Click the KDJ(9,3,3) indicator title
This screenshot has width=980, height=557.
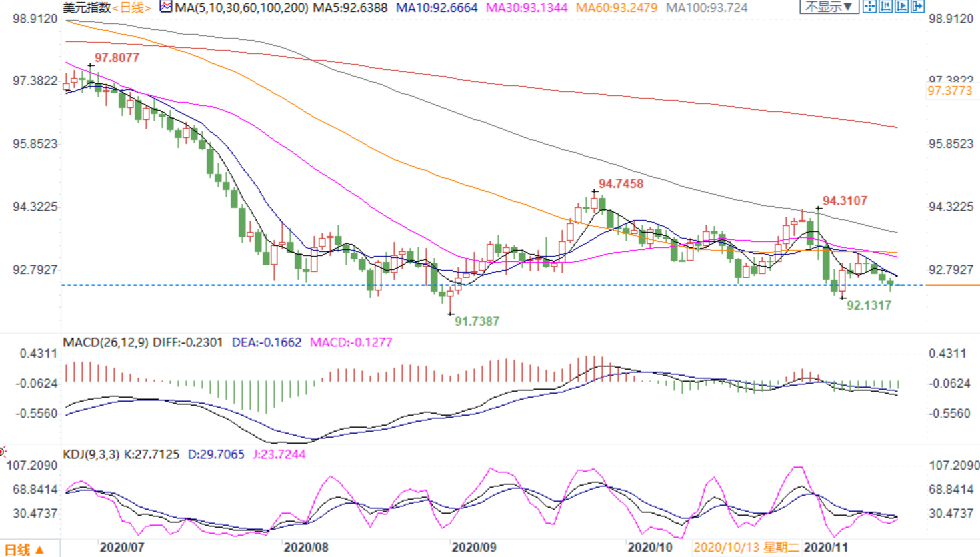click(91, 454)
